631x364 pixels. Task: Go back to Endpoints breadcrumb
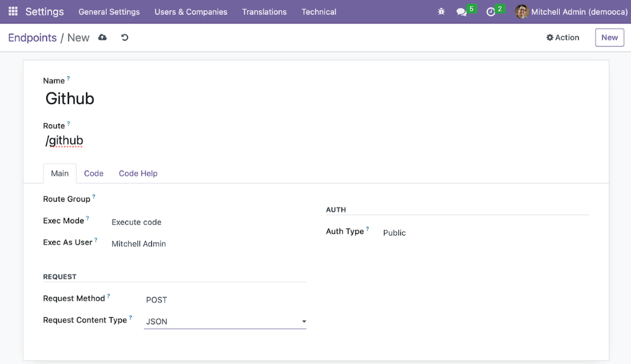[x=32, y=38]
